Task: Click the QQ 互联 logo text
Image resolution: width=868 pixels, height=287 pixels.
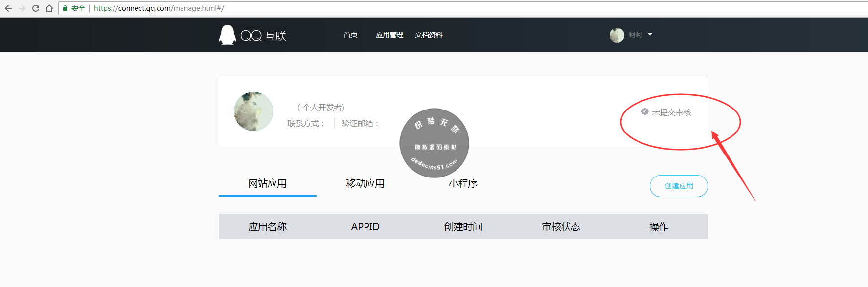Action: coord(263,36)
